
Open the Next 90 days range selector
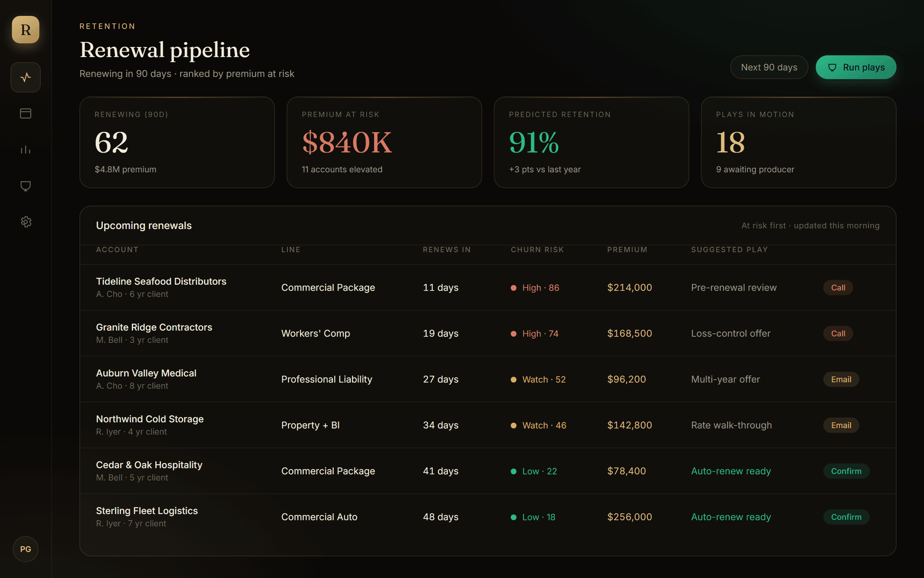click(x=769, y=67)
